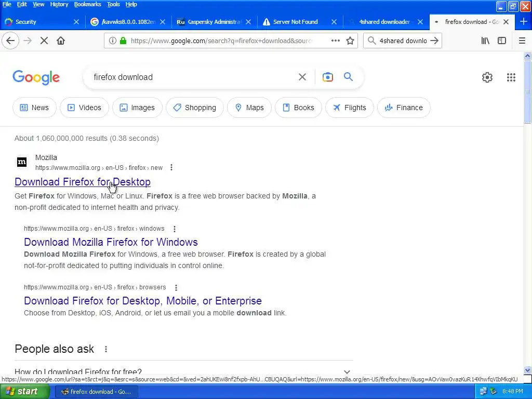The width and height of the screenshot is (532, 399).
Task: Open the Bookmarks menu
Action: coord(87,4)
